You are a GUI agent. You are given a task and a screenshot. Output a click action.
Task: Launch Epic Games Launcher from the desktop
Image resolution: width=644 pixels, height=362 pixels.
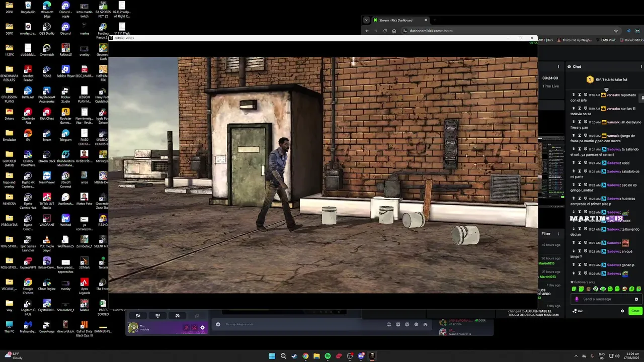[28, 243]
